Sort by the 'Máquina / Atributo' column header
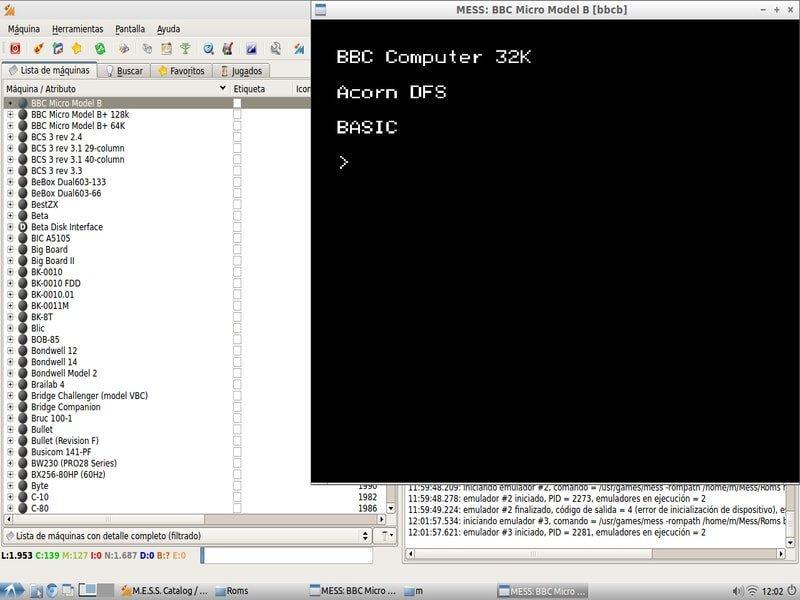Image resolution: width=800 pixels, height=600 pixels. point(116,89)
